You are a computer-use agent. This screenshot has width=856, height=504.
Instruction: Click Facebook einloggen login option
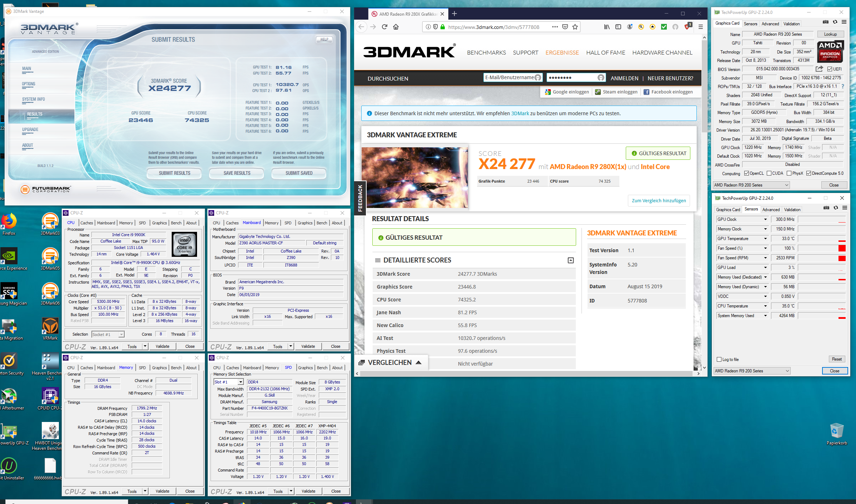tap(668, 92)
